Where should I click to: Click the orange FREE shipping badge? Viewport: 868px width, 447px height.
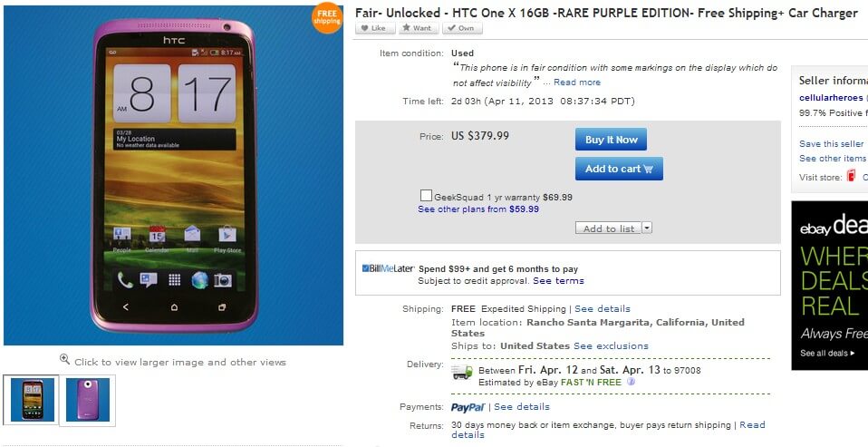coord(326,17)
